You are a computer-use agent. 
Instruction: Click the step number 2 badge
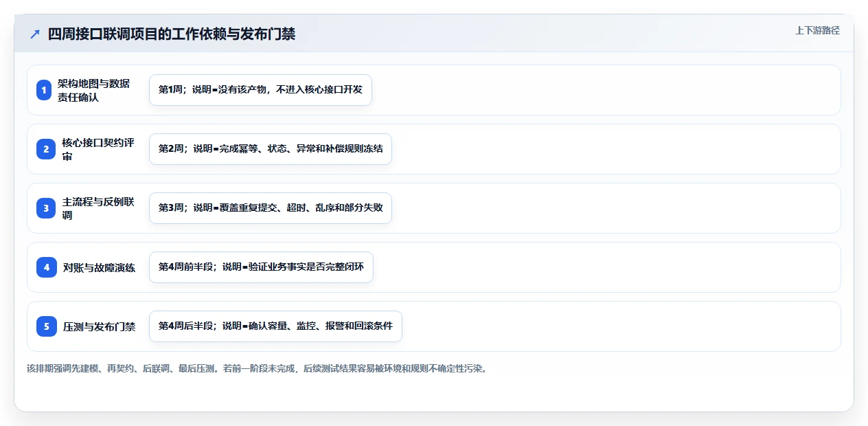46,149
